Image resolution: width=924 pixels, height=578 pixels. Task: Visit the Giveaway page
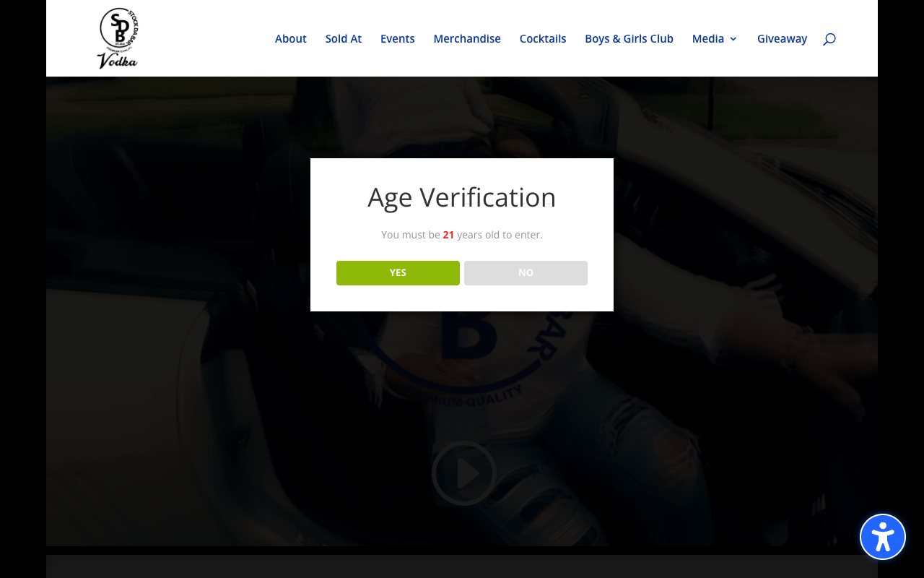tap(782, 39)
